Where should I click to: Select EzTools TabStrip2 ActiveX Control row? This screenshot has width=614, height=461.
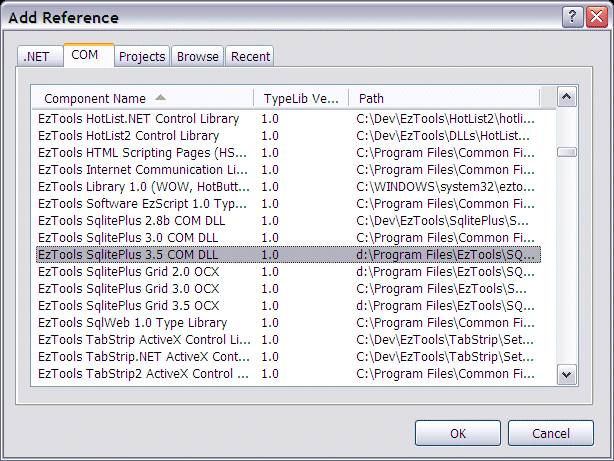pos(288,374)
